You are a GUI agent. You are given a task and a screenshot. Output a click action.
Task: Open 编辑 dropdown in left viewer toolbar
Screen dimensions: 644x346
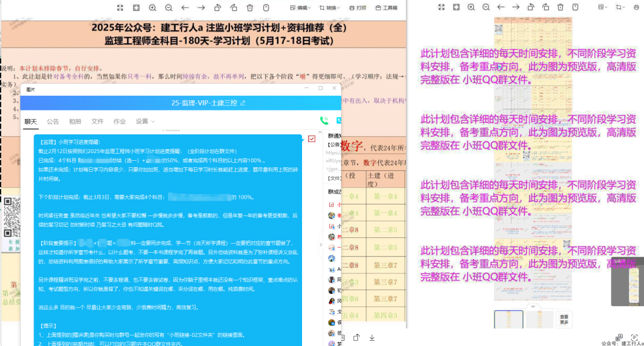click(300, 8)
